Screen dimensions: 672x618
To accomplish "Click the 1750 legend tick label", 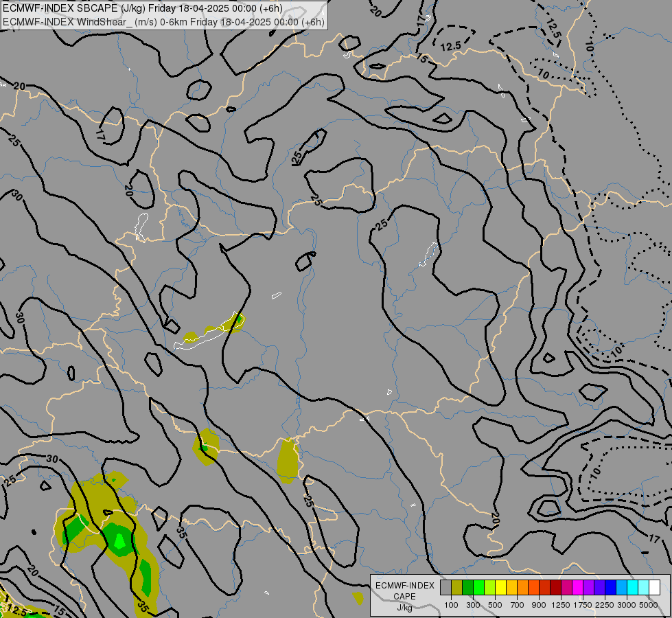I will (x=583, y=605).
